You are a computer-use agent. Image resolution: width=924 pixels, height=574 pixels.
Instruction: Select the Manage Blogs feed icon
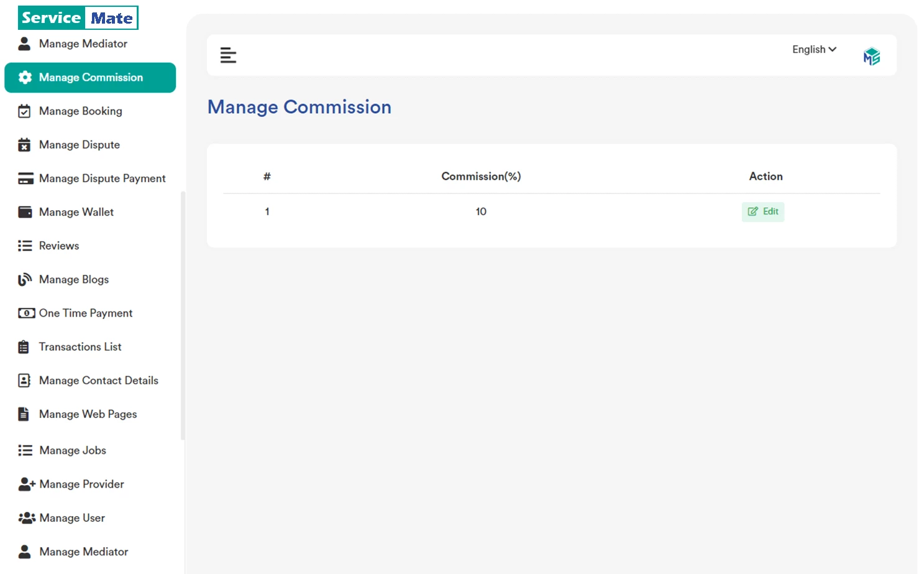point(25,279)
